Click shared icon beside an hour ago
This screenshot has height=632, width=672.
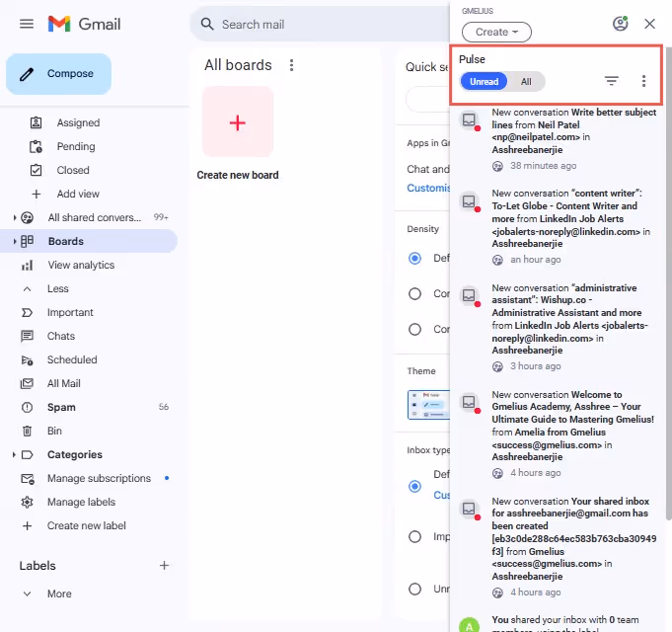tap(497, 261)
